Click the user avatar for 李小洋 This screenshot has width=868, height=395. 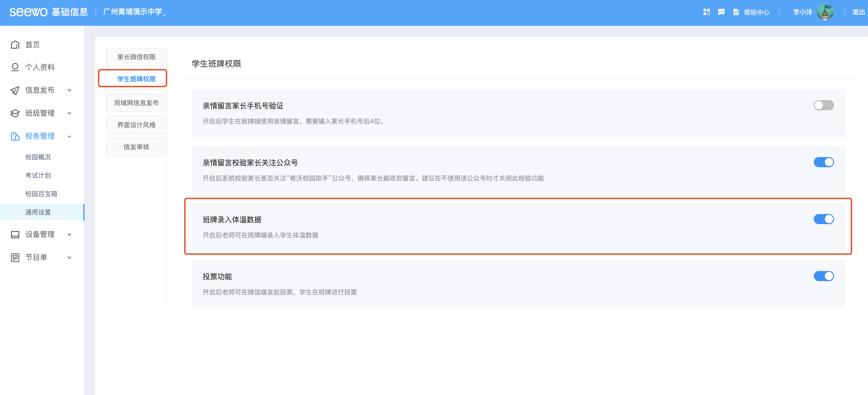pyautogui.click(x=825, y=12)
